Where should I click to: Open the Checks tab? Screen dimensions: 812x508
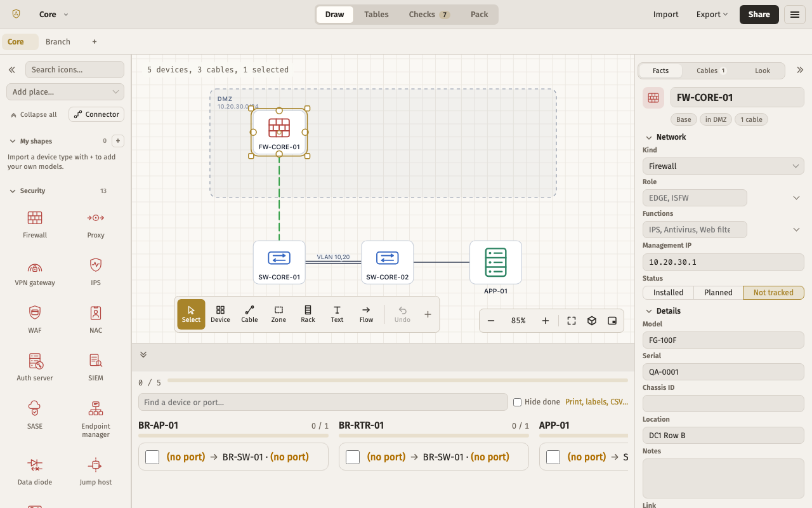pyautogui.click(x=429, y=15)
